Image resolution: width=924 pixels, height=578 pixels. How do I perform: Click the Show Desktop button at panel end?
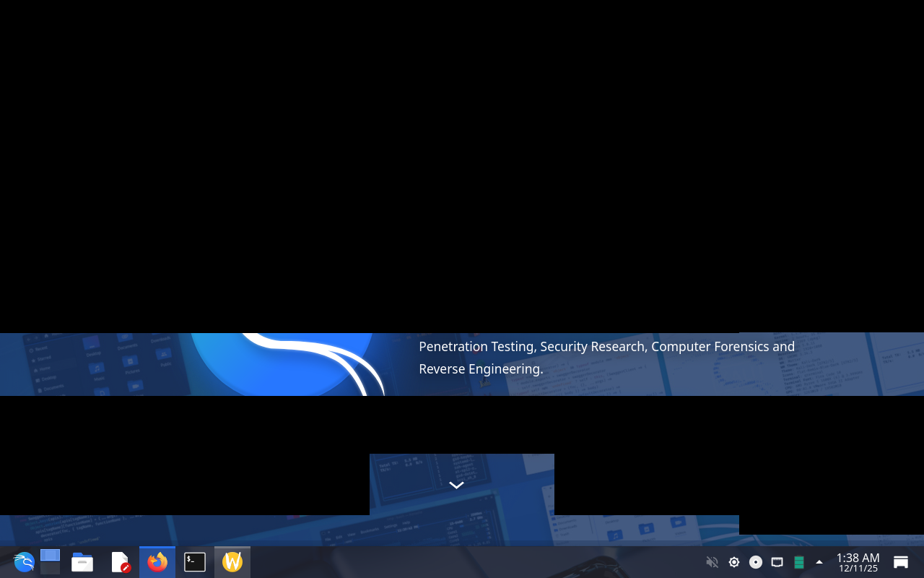[x=901, y=562]
